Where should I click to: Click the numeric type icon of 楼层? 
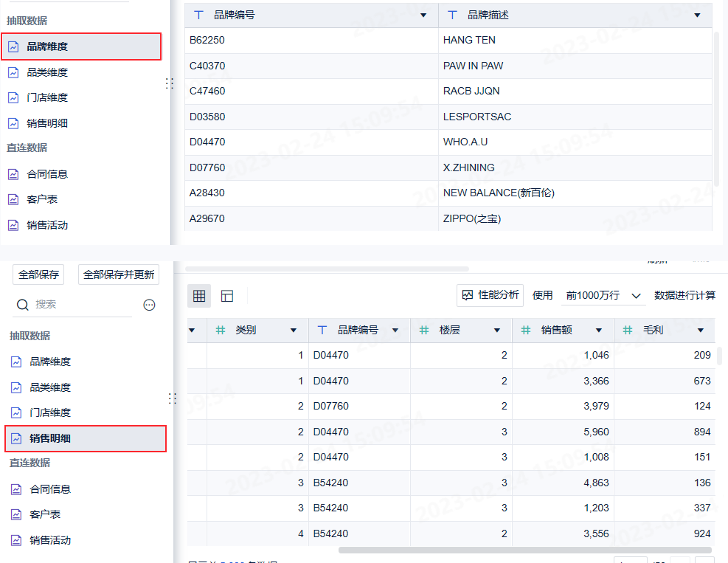pyautogui.click(x=424, y=331)
